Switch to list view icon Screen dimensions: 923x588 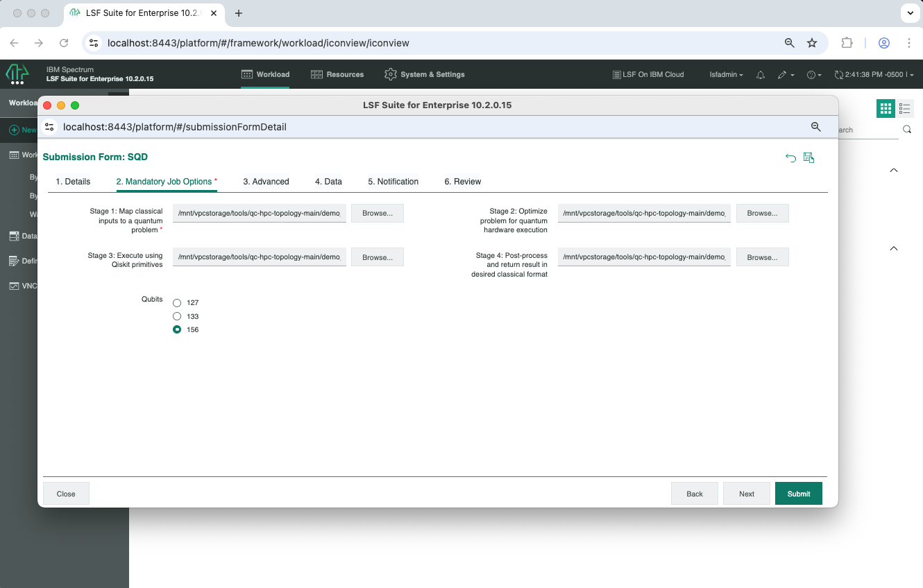pyautogui.click(x=904, y=108)
